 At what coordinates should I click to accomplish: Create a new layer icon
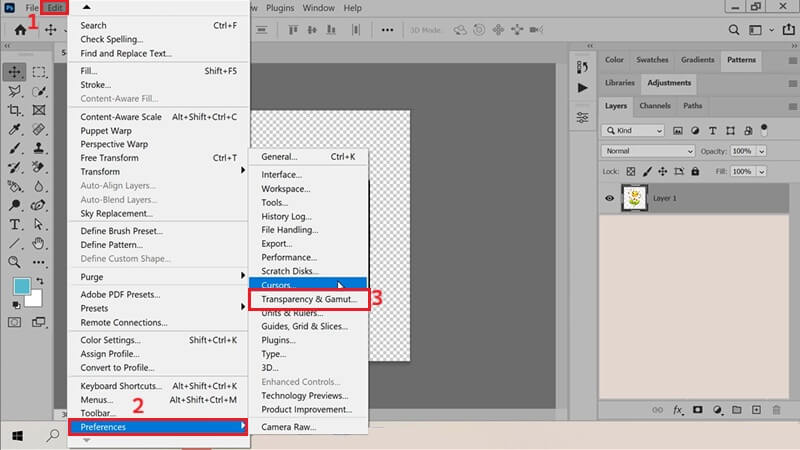[756, 410]
